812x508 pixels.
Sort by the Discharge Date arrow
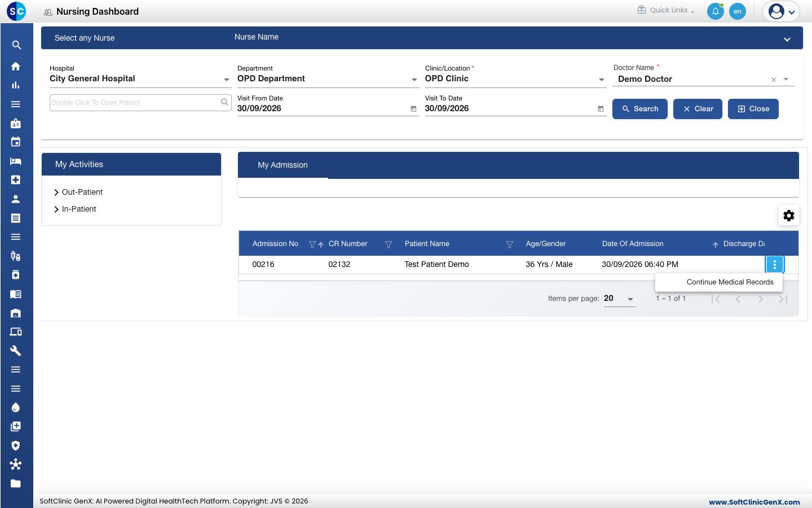click(x=716, y=244)
